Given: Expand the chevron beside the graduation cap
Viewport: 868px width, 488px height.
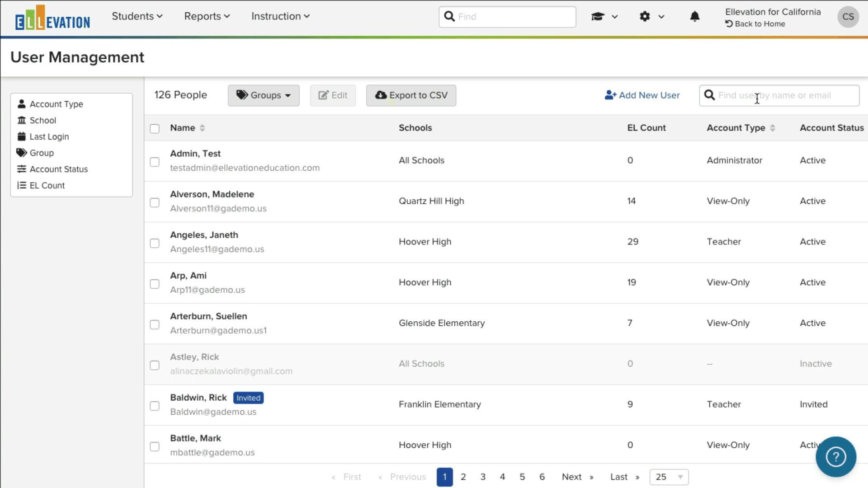Looking at the screenshot, I should pos(615,17).
